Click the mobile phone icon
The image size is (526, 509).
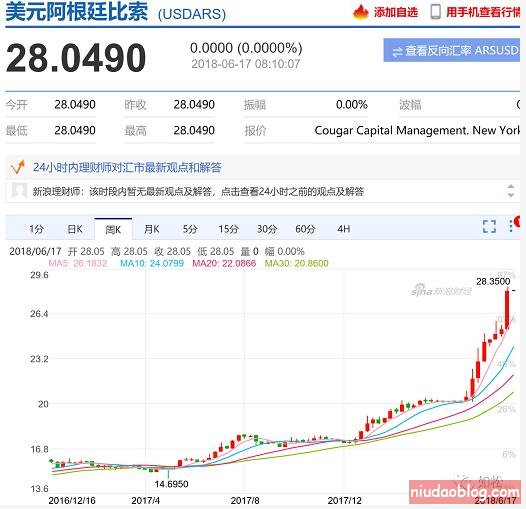(435, 11)
